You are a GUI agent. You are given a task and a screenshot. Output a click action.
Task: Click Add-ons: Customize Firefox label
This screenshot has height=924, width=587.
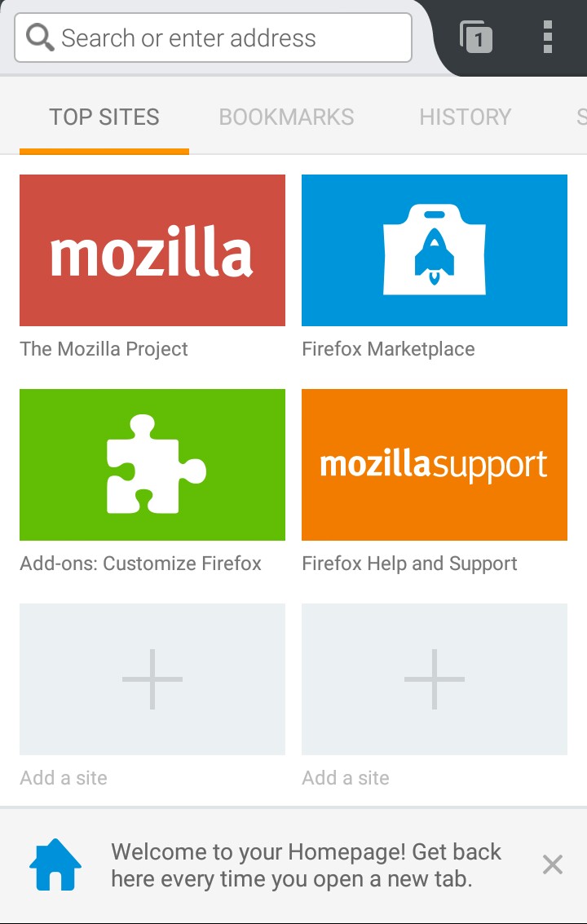click(140, 564)
